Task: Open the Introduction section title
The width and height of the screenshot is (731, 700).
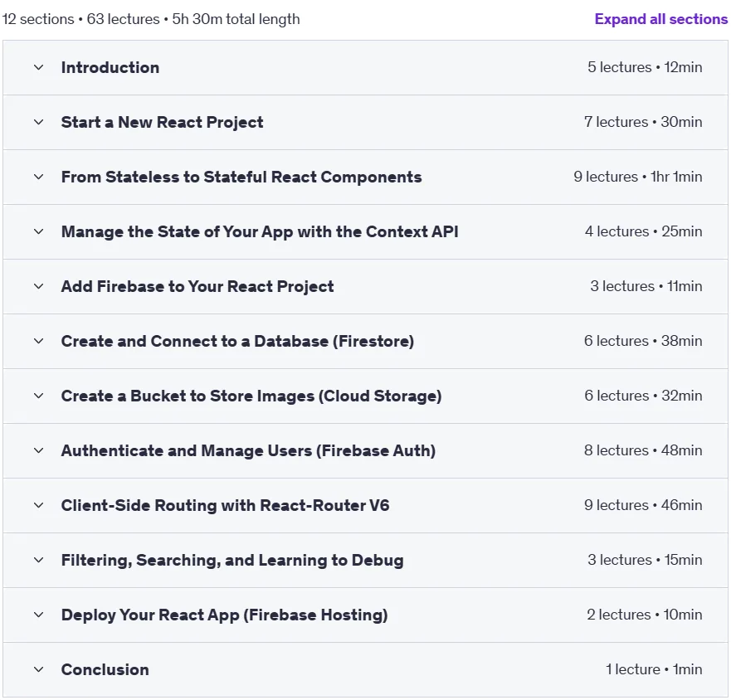Action: 110,67
